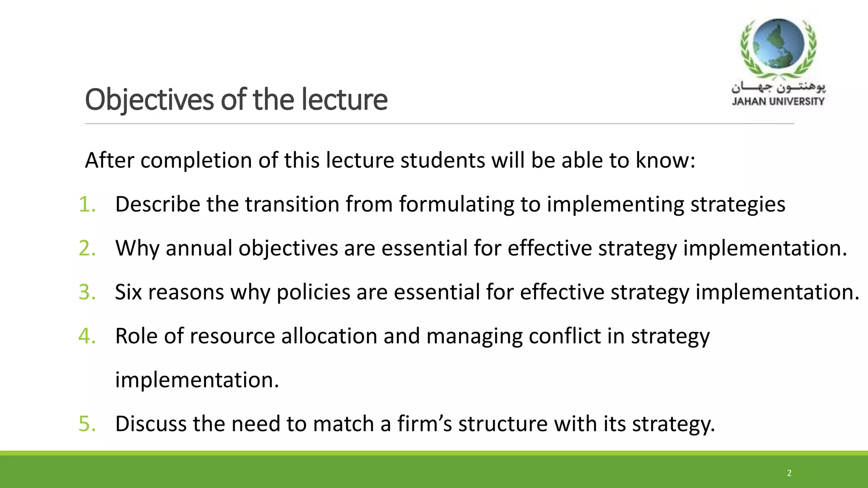Click the Arabic-script university name beneath the globe
868x488 pixels.
point(778,87)
